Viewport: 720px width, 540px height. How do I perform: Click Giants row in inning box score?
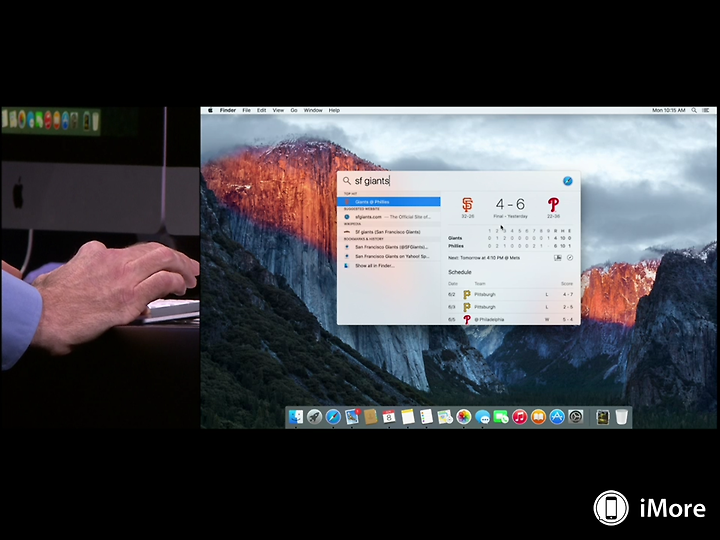point(510,238)
